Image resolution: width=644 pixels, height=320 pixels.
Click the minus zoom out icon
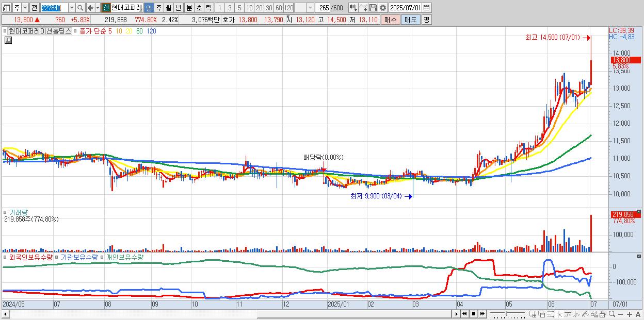(620, 314)
